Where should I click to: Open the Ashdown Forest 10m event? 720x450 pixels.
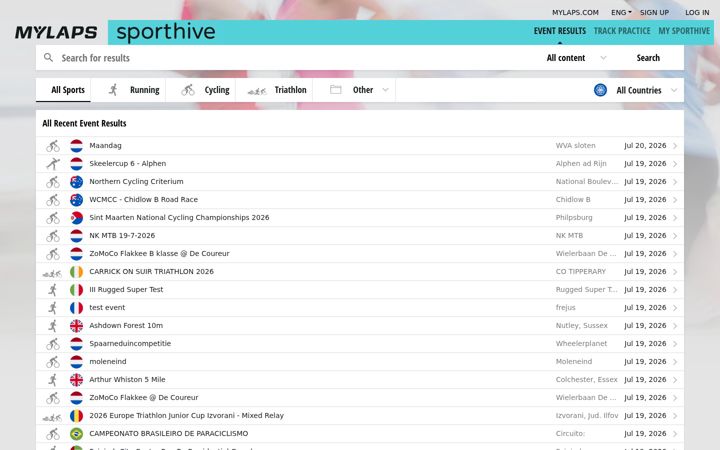(x=360, y=326)
